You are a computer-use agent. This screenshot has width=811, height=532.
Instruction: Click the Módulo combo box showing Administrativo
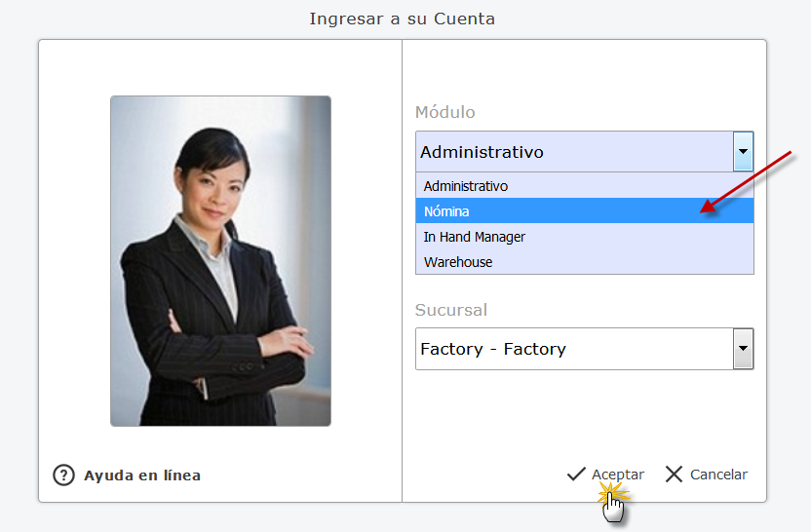coord(574,152)
